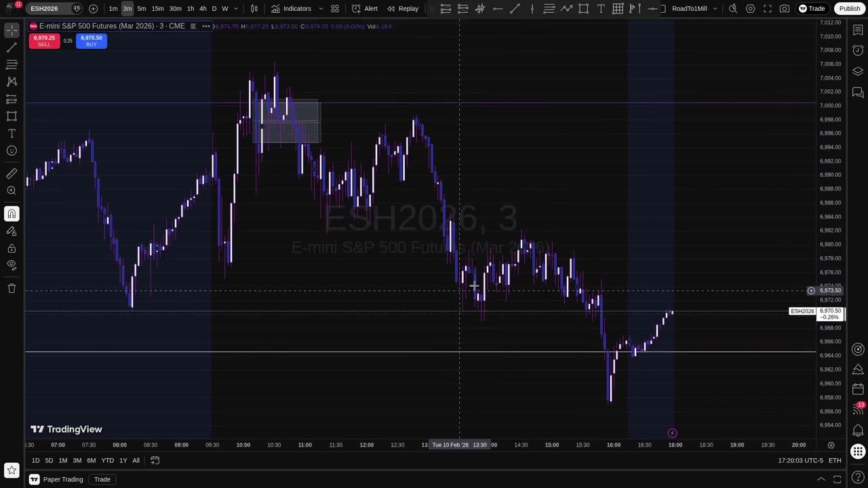Screen dimensions: 868x488
Task: Open chart settings hexagon icon
Action: click(x=751, y=9)
